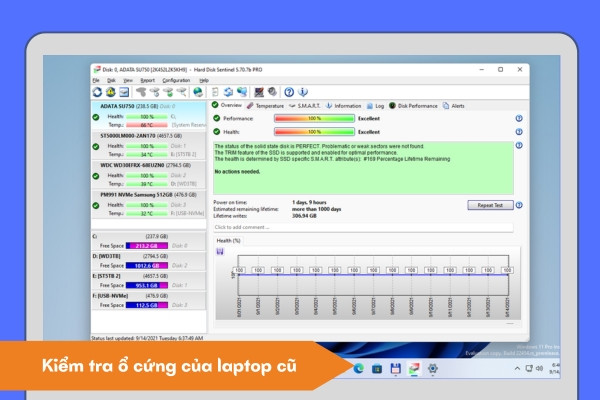
Task: Click the Repeat Test button
Action: (x=490, y=205)
